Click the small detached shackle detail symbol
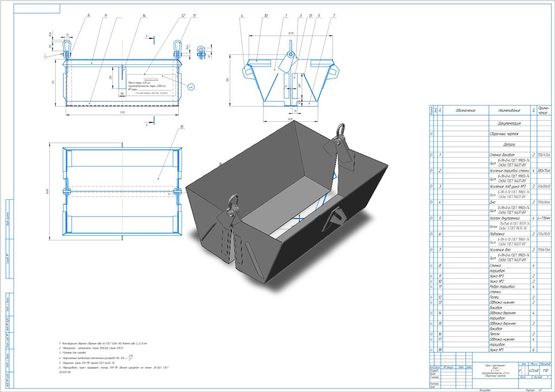The height and width of the screenshot is (392, 555). point(202,53)
